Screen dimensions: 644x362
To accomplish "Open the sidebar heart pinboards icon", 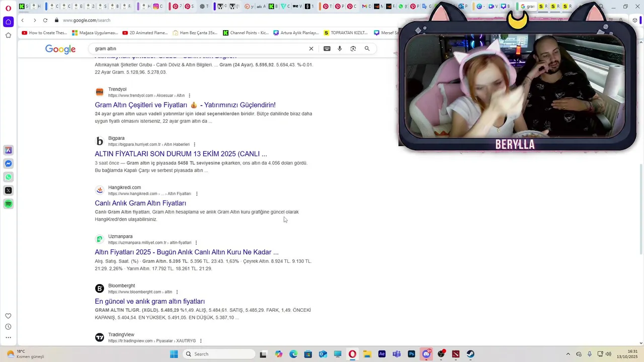I will point(8,316).
